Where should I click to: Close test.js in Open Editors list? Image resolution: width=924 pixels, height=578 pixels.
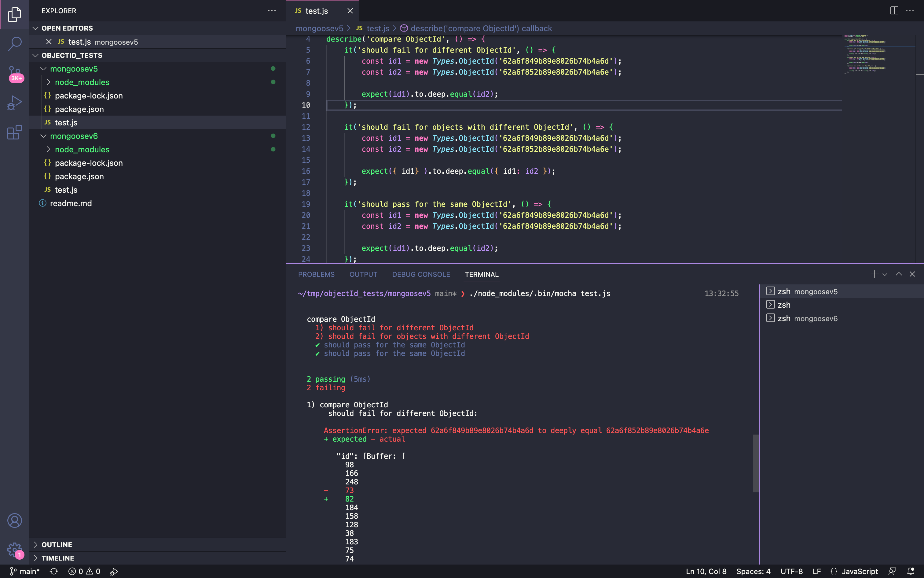pyautogui.click(x=49, y=42)
